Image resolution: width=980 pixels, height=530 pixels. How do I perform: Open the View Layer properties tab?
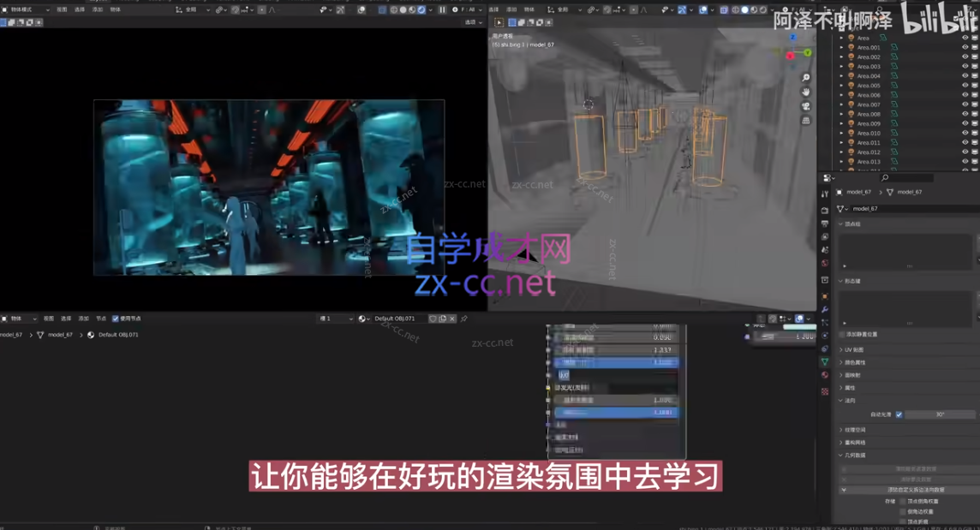[825, 237]
